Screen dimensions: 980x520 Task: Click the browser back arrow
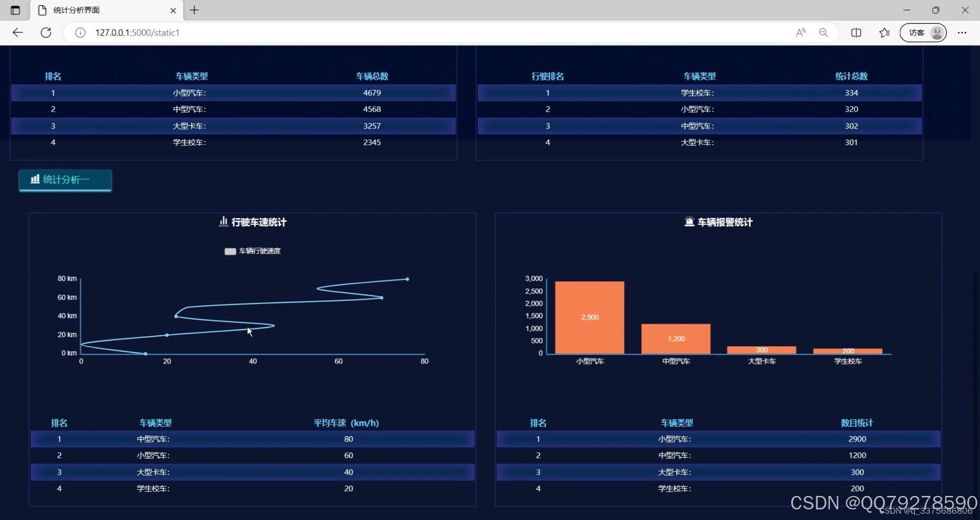18,33
